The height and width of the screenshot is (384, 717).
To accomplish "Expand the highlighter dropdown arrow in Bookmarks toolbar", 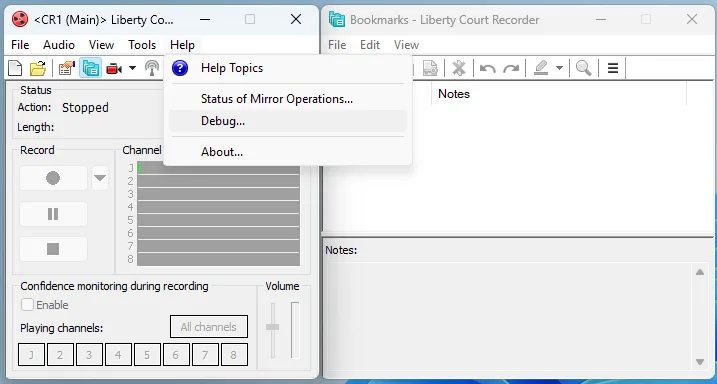I will [559, 69].
